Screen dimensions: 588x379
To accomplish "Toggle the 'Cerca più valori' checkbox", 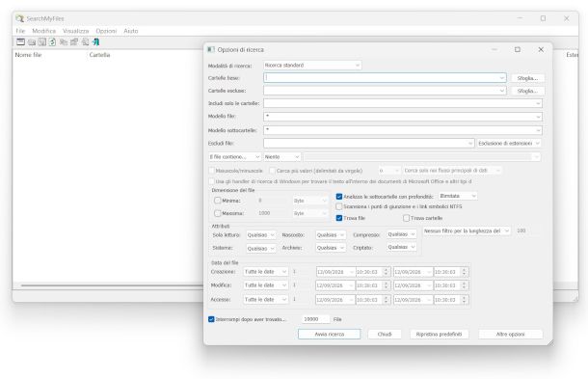I will coord(273,171).
